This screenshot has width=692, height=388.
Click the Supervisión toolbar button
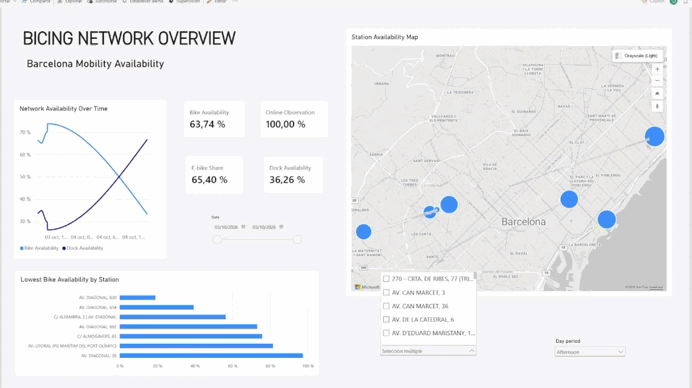tap(184, 2)
